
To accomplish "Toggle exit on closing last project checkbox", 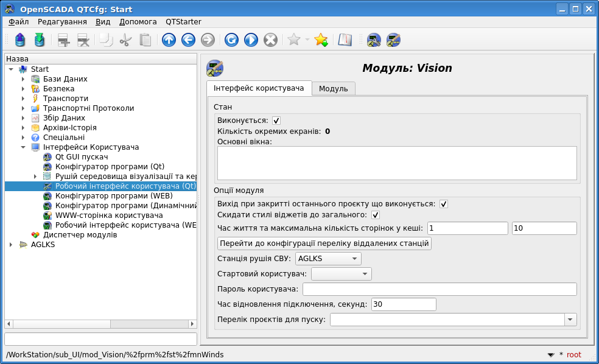I will 444,204.
